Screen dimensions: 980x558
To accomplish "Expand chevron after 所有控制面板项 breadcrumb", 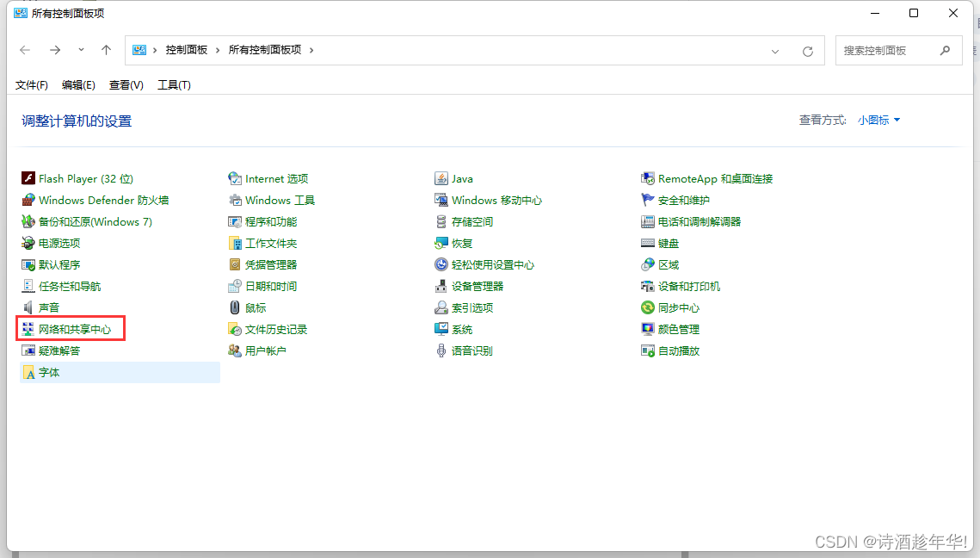I will [311, 50].
